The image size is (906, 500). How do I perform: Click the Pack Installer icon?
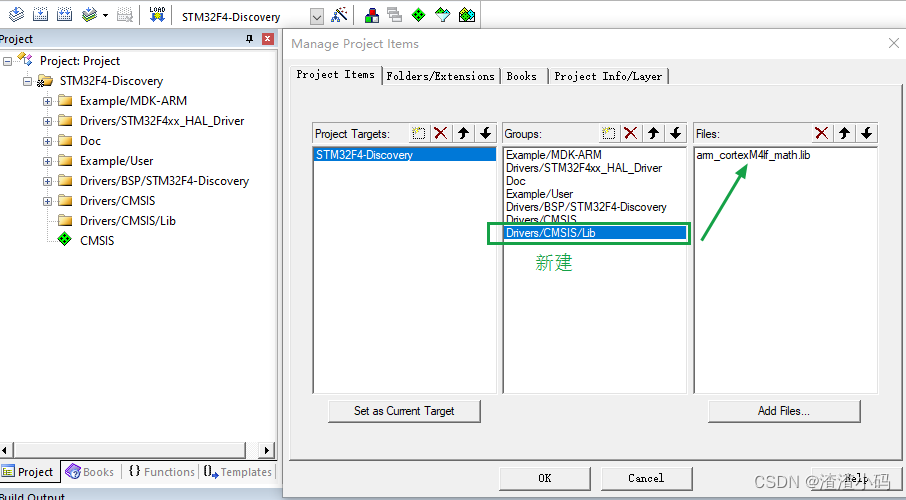point(467,15)
